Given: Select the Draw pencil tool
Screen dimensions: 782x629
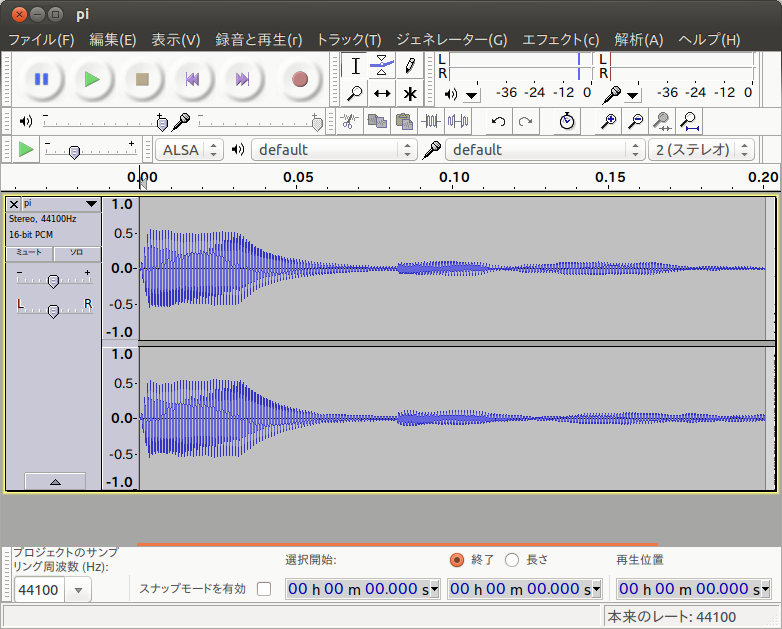Looking at the screenshot, I should (x=410, y=66).
